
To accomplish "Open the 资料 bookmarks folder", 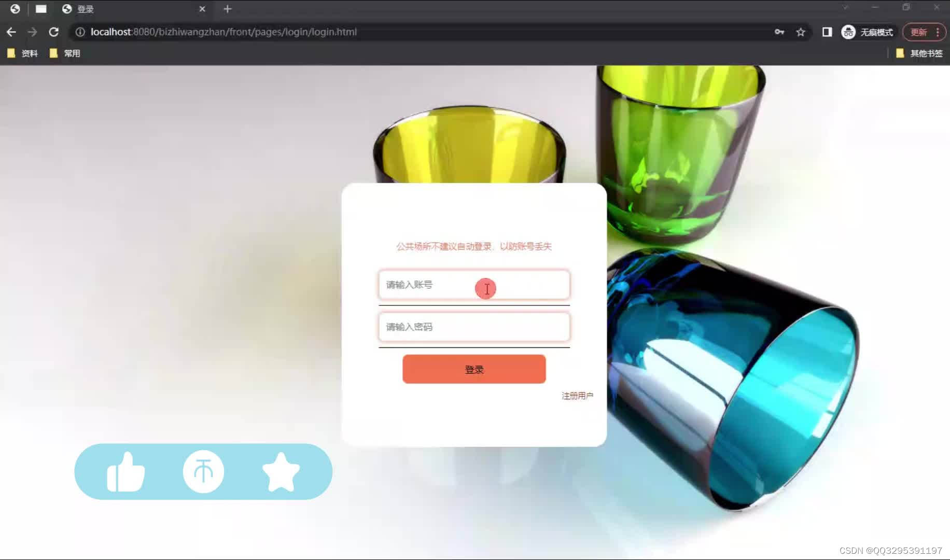I will coord(22,53).
